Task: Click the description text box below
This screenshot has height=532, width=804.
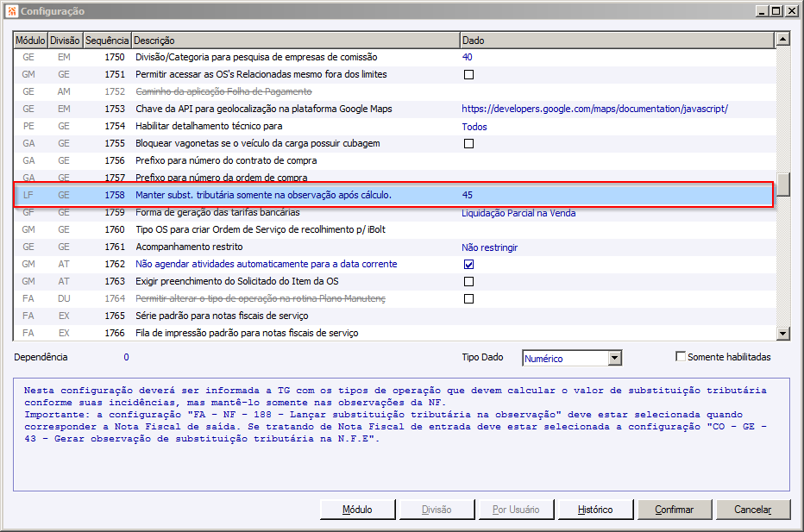Action: [401, 435]
